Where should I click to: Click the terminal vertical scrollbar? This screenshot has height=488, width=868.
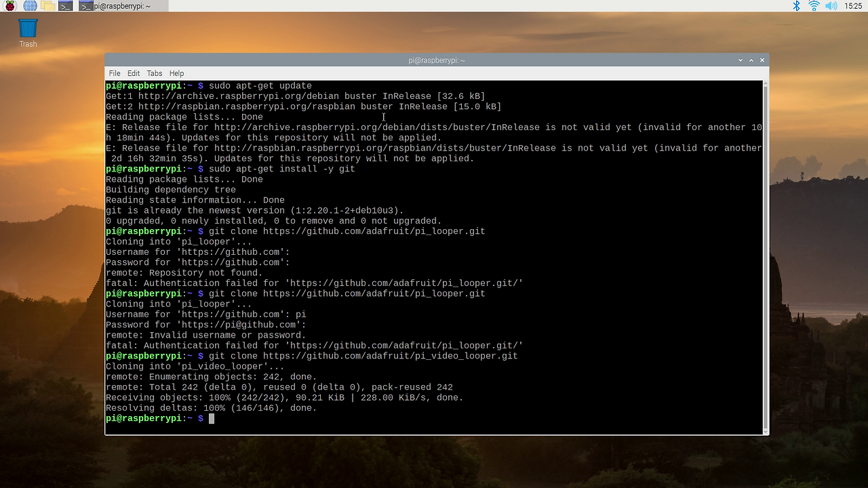766,258
